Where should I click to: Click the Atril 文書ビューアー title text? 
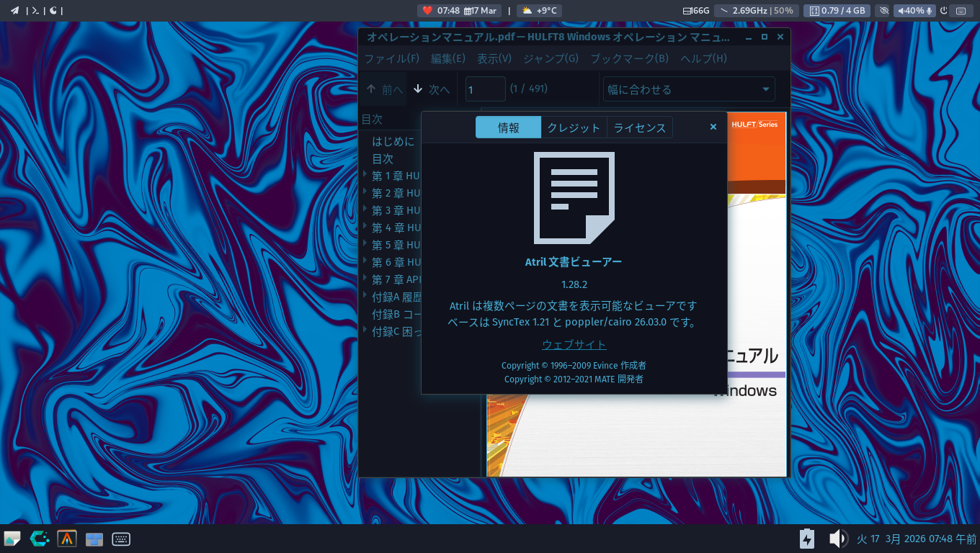(574, 262)
